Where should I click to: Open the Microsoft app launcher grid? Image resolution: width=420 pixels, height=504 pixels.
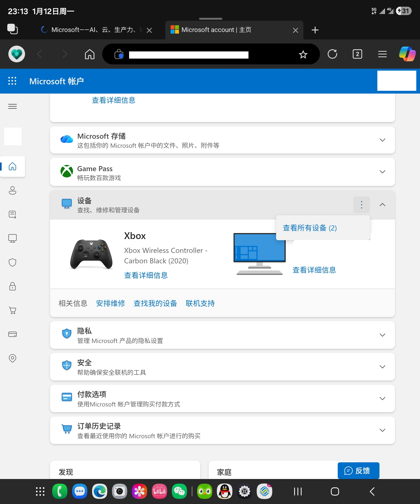[12, 81]
